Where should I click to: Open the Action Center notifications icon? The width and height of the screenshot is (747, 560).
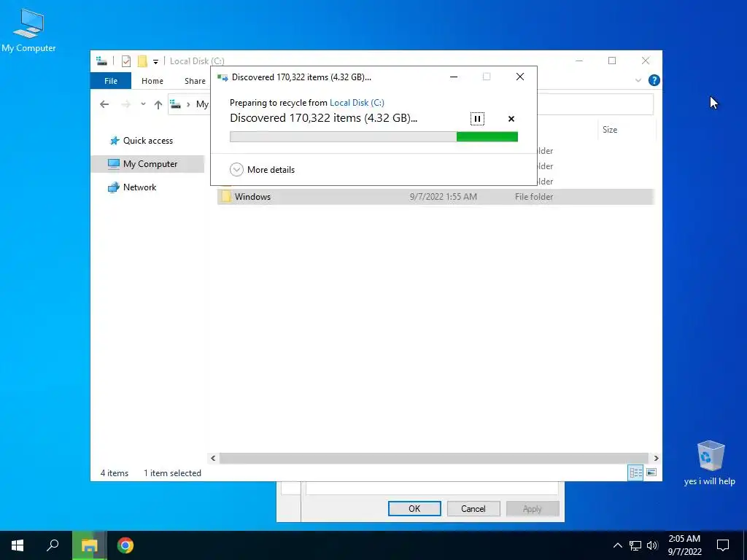(723, 545)
